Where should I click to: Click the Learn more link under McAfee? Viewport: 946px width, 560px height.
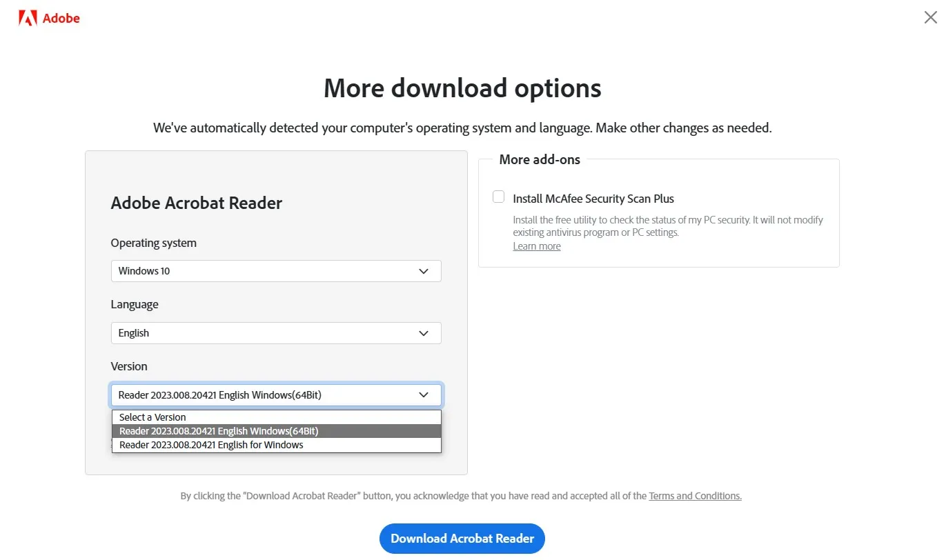[536, 246]
